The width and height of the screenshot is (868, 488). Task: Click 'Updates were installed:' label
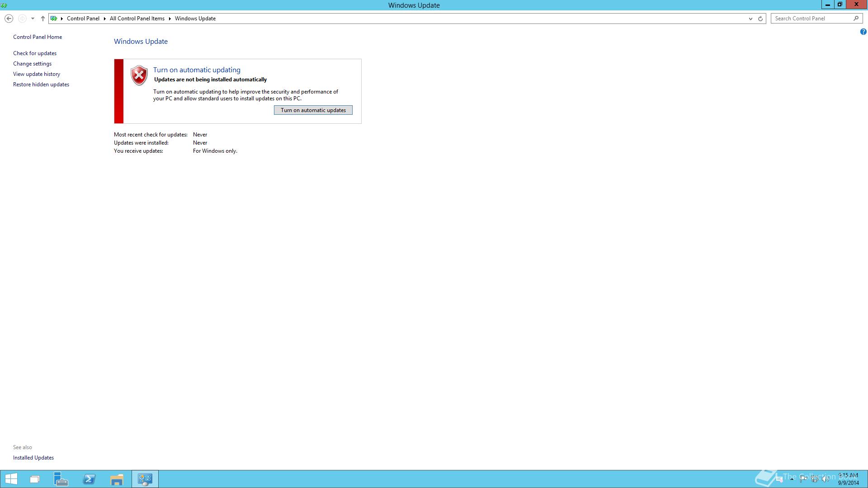[141, 143]
